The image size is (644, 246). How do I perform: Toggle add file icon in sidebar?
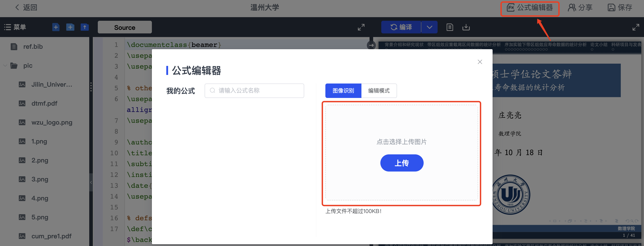pos(55,28)
